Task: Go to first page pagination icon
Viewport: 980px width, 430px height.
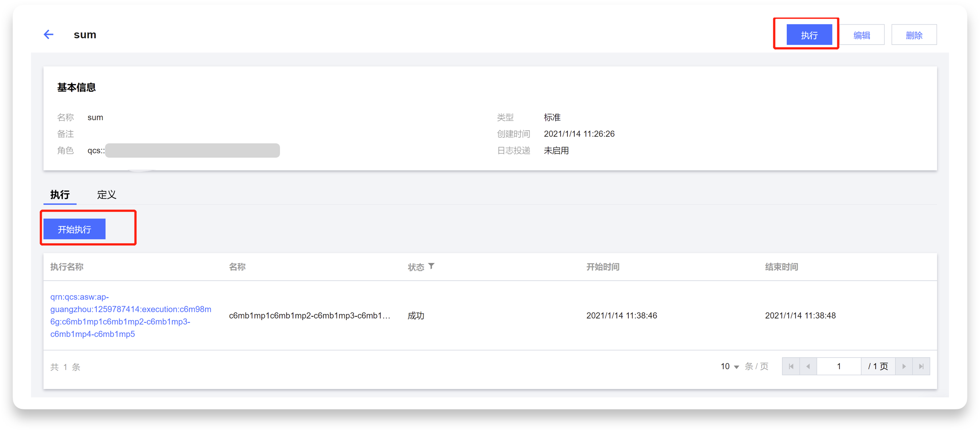Action: click(791, 366)
